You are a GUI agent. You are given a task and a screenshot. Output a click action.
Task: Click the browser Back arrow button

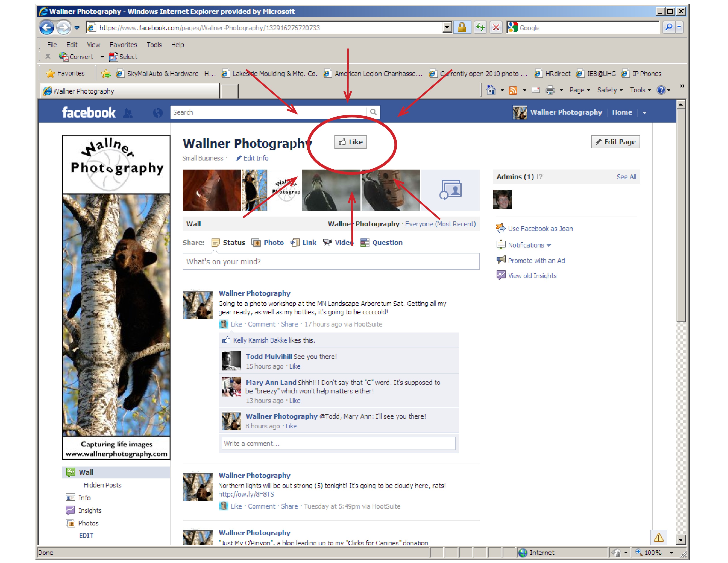click(x=47, y=28)
